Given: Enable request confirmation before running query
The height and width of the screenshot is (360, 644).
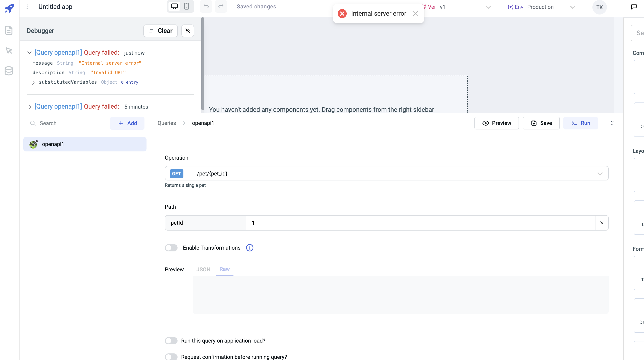Looking at the screenshot, I should click(171, 357).
